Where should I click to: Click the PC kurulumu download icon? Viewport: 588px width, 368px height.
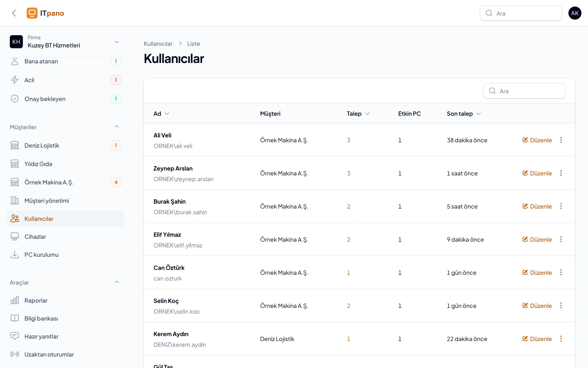click(x=15, y=255)
